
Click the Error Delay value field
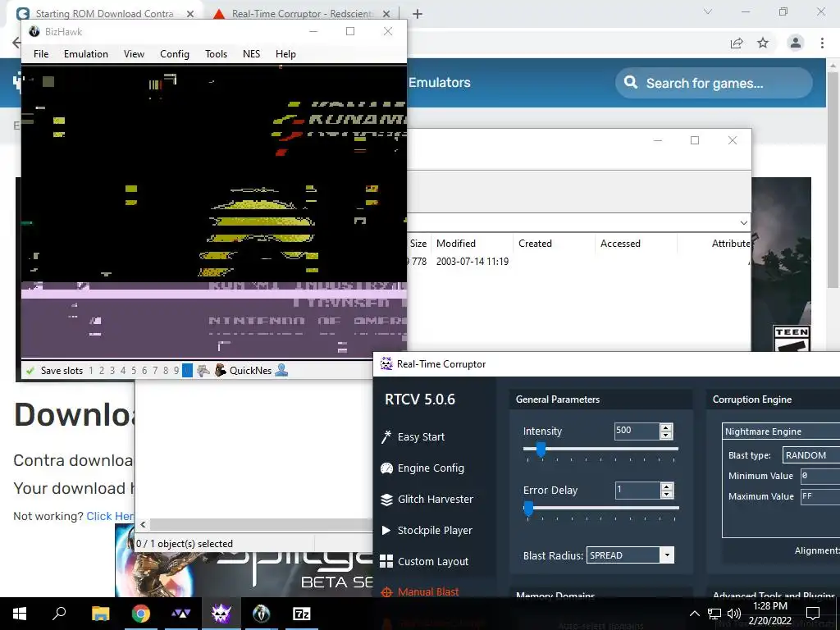[x=637, y=489]
